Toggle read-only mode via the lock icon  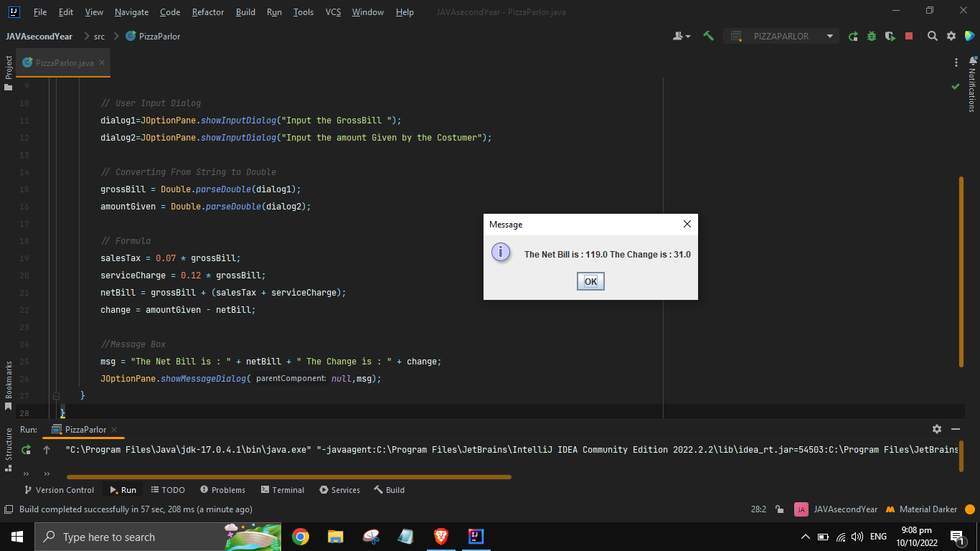tap(778, 509)
